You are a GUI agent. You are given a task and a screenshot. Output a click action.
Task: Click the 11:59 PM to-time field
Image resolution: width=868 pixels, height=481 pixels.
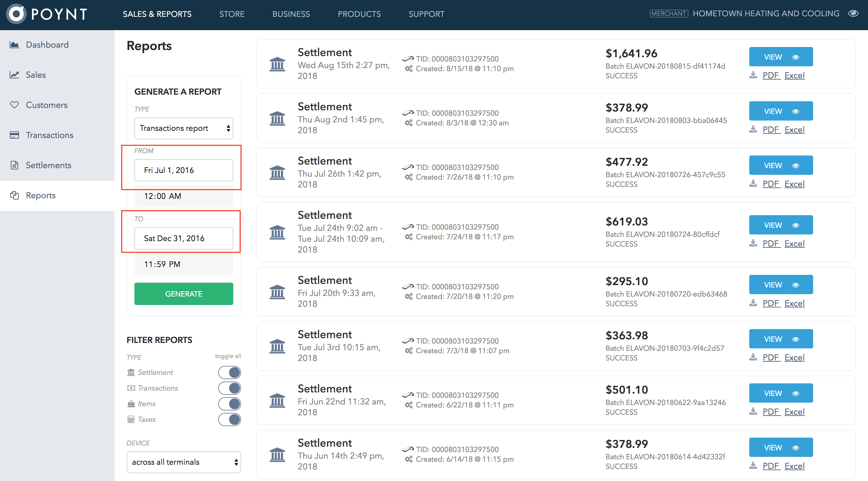click(x=184, y=264)
